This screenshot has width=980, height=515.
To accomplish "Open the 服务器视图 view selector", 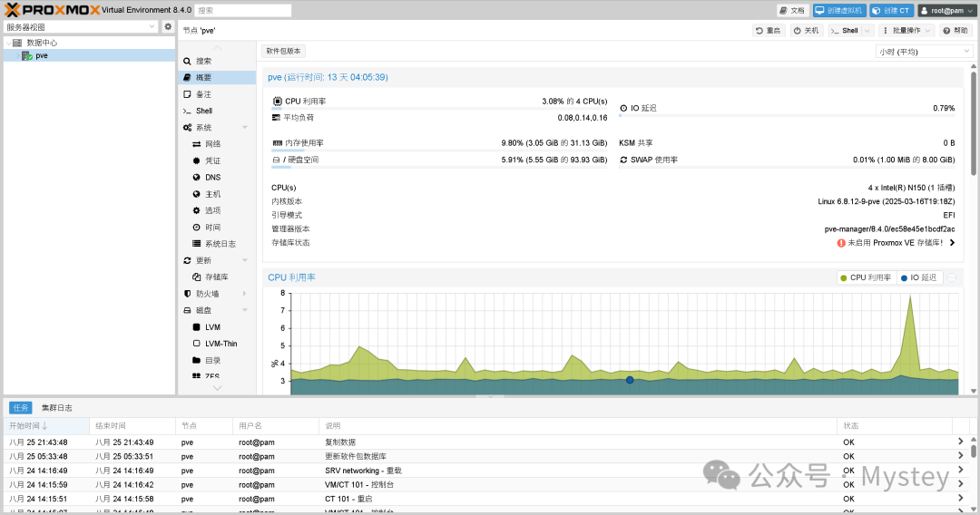I will pos(81,27).
